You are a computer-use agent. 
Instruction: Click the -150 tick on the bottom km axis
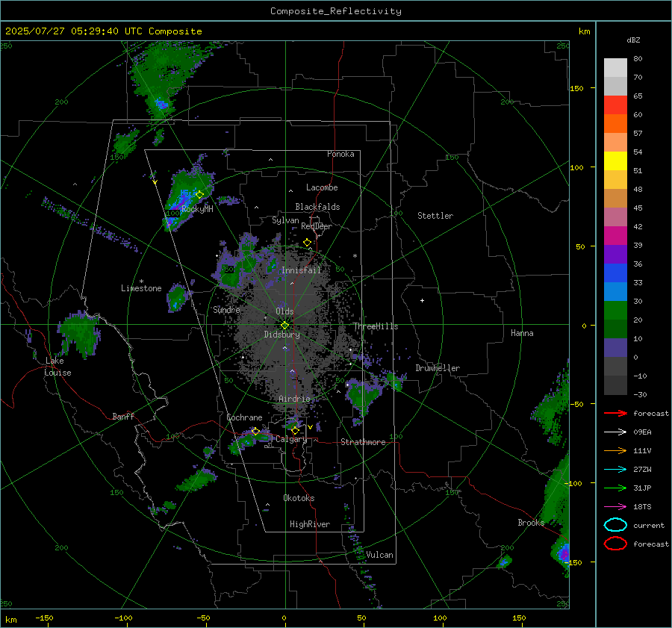click(x=45, y=618)
